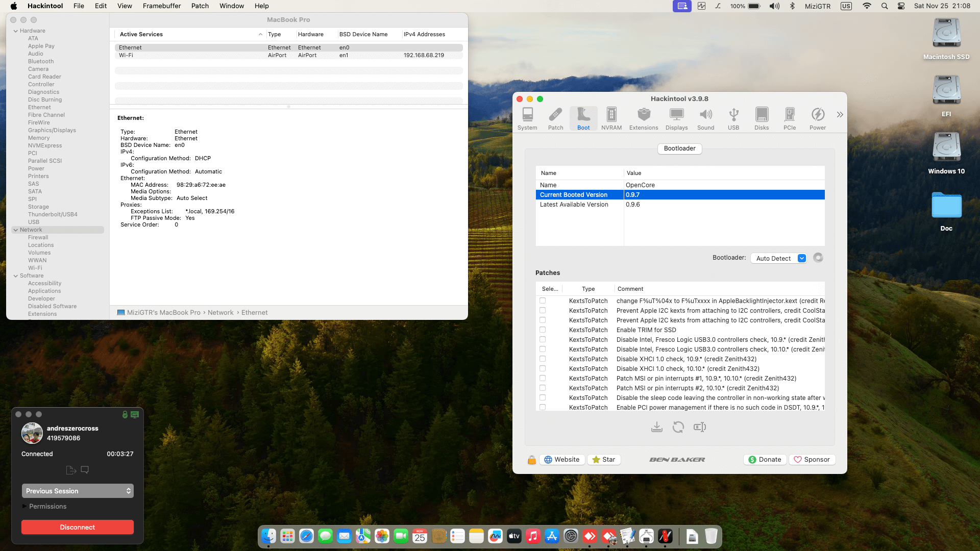Open Control Center in the menu bar
This screenshot has width=980, height=551.
point(901,6)
